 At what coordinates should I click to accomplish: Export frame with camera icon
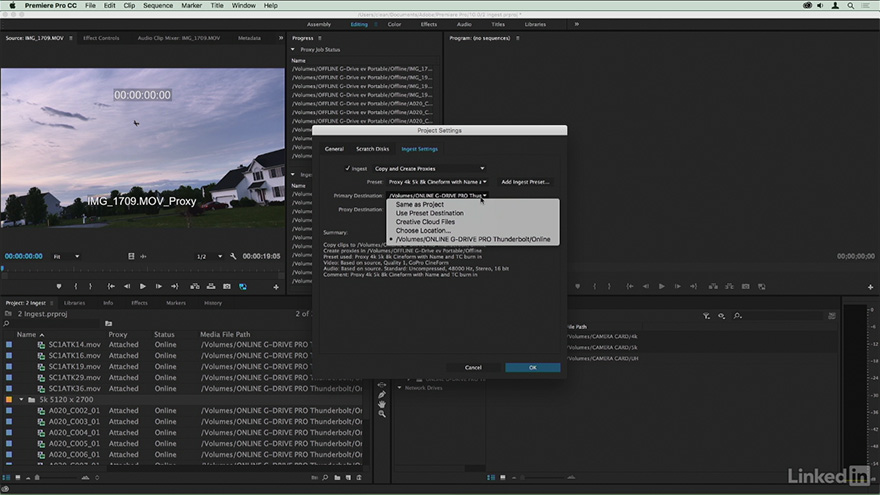pyautogui.click(x=227, y=286)
